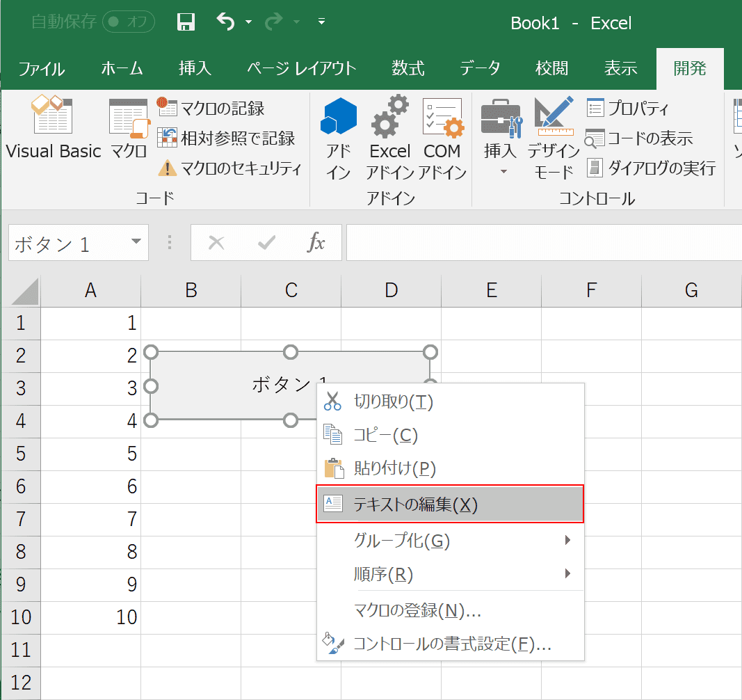Open マクロのセキュリティ settings
This screenshot has width=742, height=700.
[229, 168]
